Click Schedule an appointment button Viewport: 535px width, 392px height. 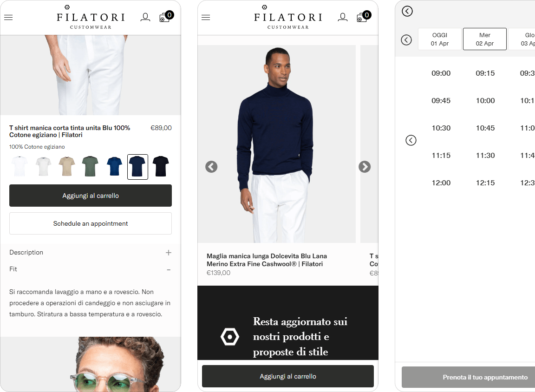(x=91, y=223)
